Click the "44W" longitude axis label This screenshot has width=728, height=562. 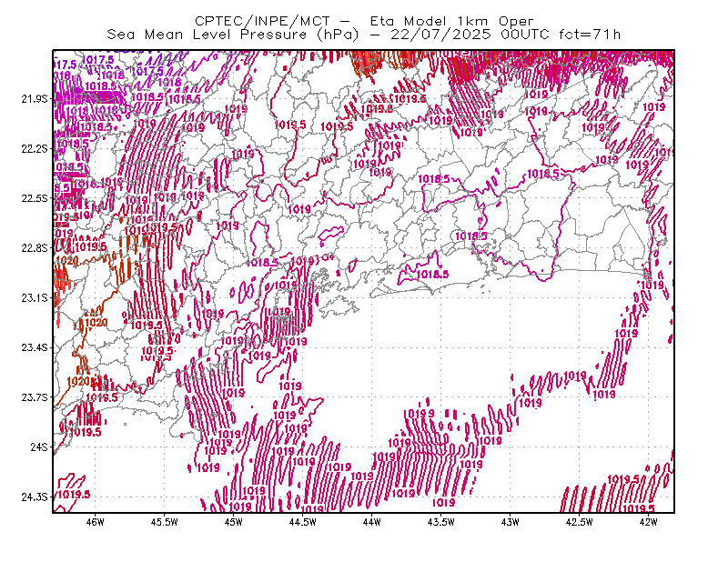tap(372, 522)
